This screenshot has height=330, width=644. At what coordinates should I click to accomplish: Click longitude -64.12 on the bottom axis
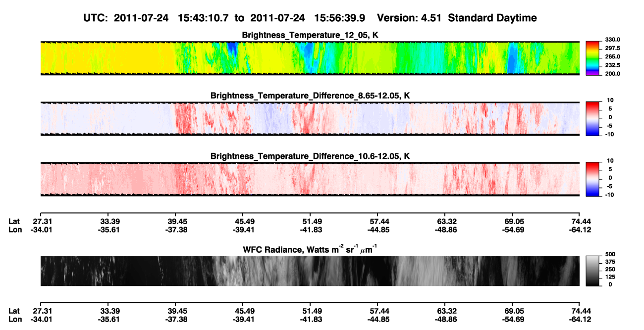click(580, 320)
